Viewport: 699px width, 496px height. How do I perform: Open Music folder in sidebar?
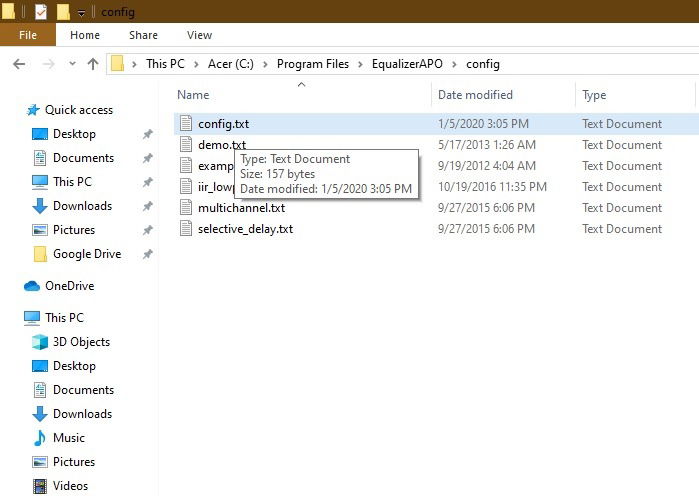(x=69, y=438)
